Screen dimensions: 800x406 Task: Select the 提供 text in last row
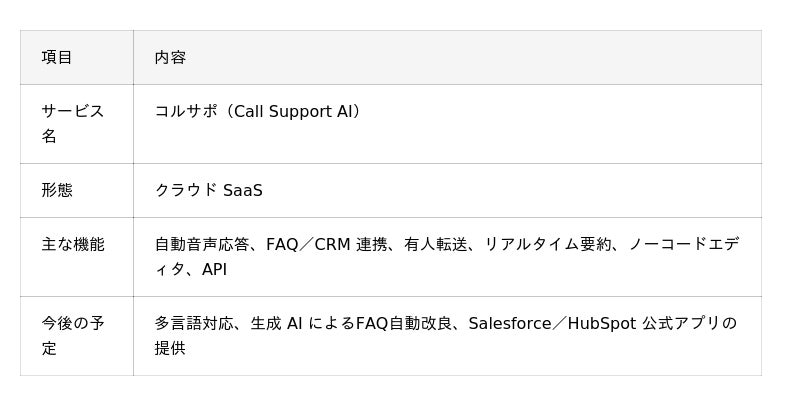pos(170,349)
